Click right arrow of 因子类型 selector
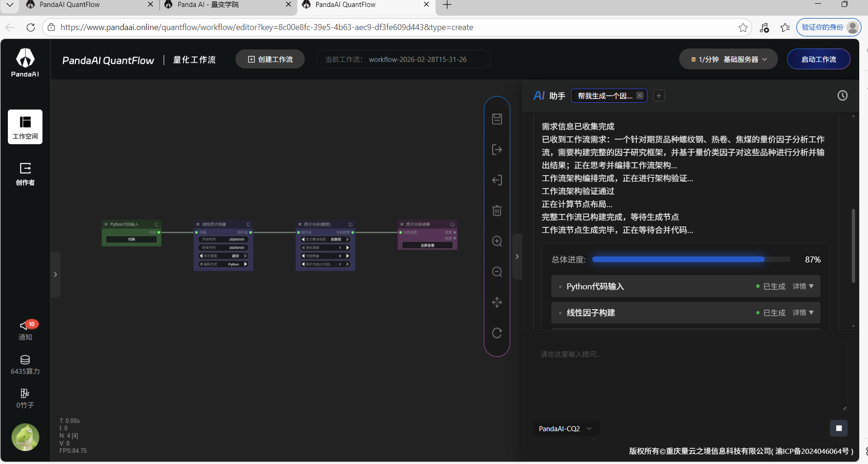 [246, 256]
